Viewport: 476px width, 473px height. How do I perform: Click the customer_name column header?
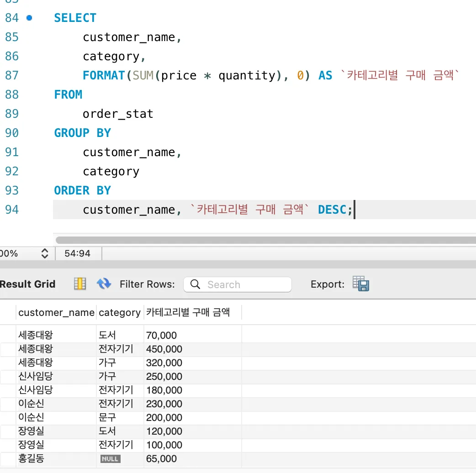[x=56, y=312]
